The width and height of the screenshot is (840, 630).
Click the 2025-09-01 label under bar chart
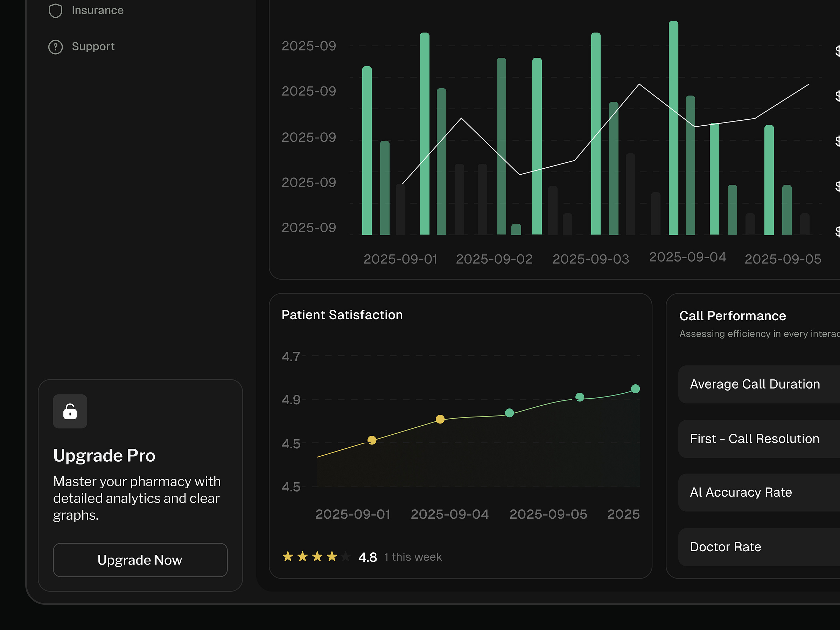400,259
